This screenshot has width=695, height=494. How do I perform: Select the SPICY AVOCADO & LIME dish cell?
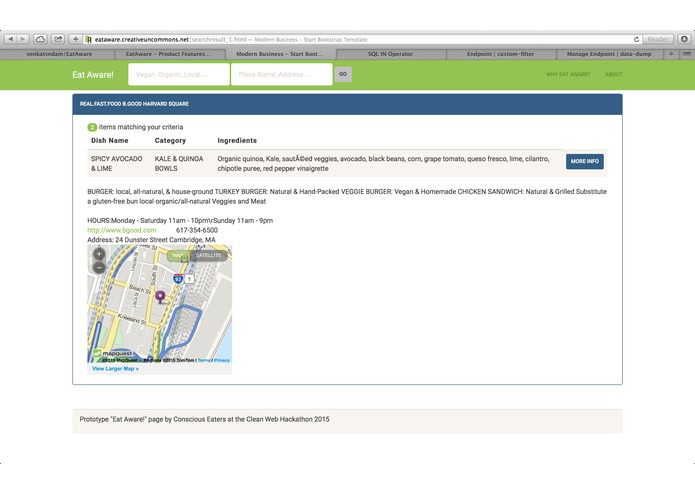[x=117, y=163]
